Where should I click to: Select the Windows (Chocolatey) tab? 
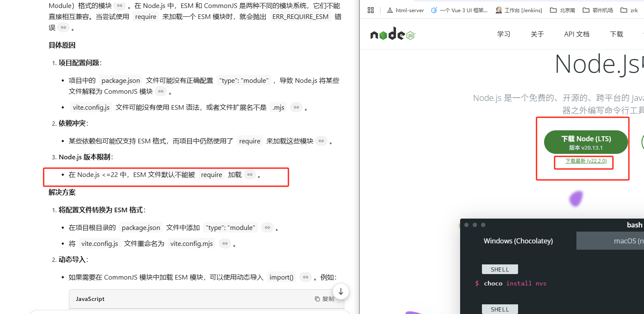coord(518,240)
